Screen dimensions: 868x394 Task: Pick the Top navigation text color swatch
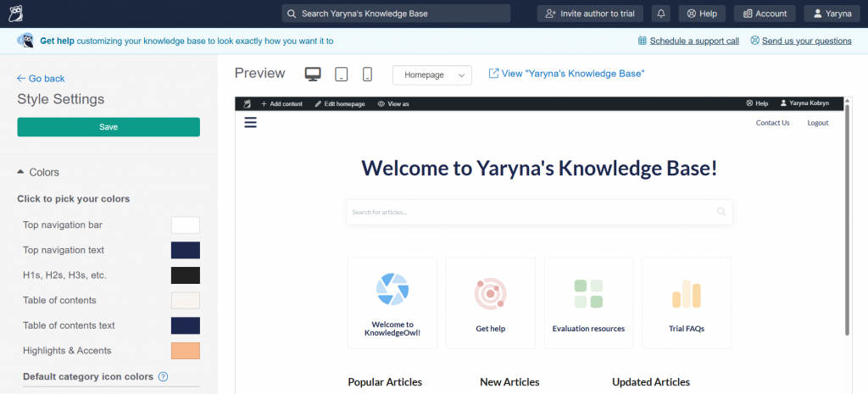click(186, 250)
